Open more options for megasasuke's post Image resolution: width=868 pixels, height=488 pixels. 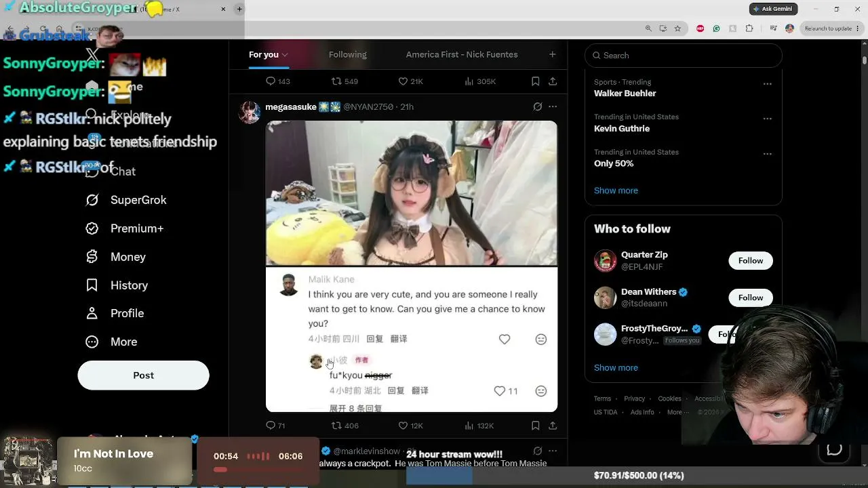[x=553, y=106]
